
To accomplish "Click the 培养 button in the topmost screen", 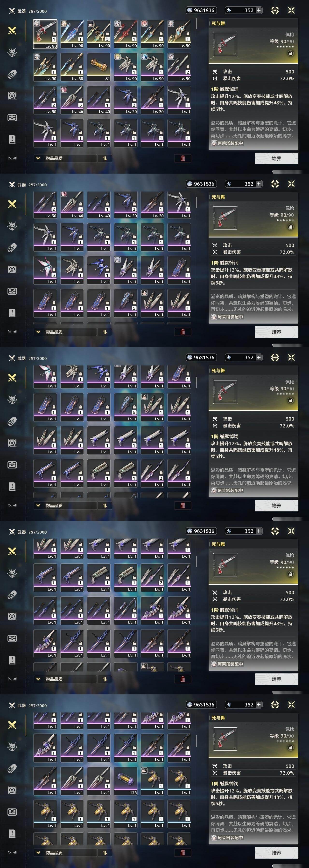I will pyautogui.click(x=276, y=158).
